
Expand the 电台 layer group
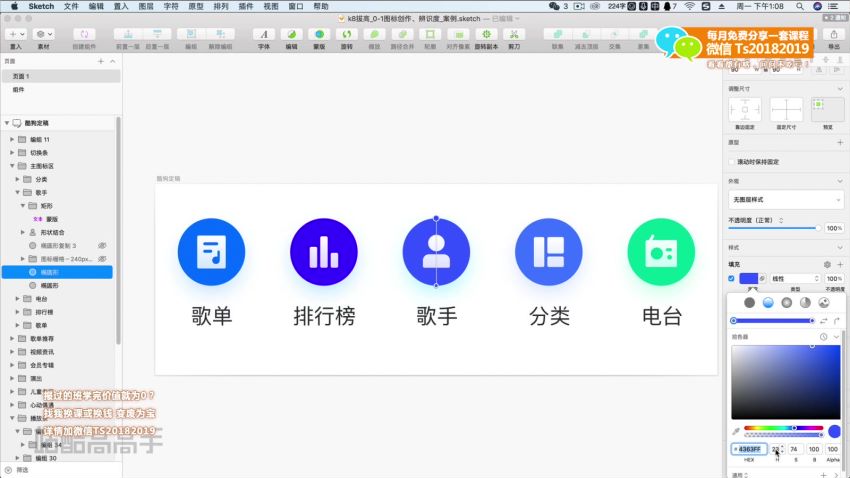(17, 299)
